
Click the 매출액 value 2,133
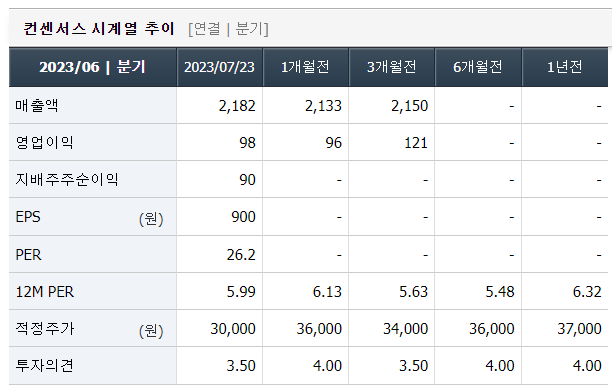coord(323,106)
